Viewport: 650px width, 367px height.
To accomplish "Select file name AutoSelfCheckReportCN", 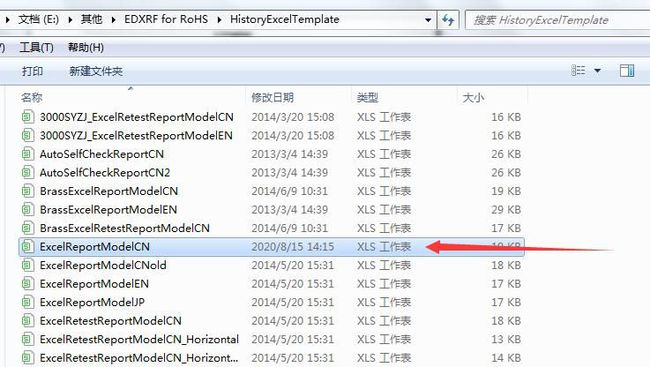I will coord(102,154).
